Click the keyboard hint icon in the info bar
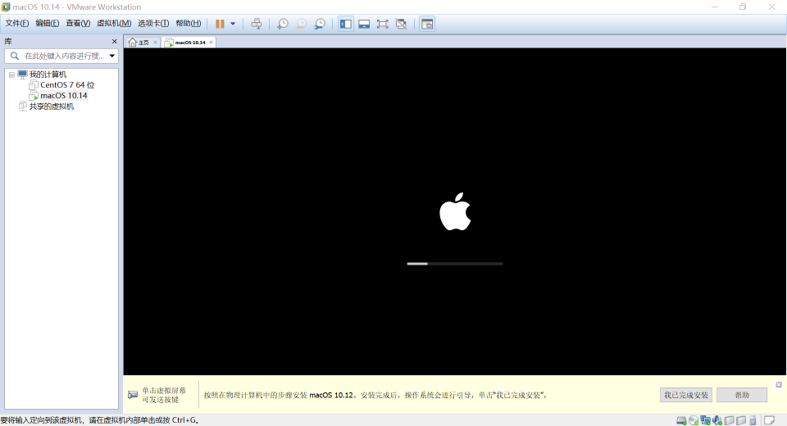Image resolution: width=787 pixels, height=426 pixels. 133,395
